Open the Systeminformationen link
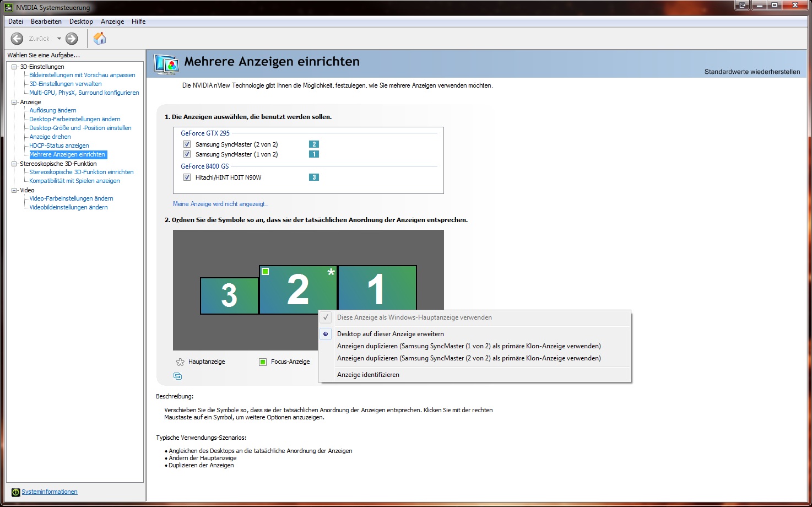Screen dimensions: 812x507 point(50,492)
